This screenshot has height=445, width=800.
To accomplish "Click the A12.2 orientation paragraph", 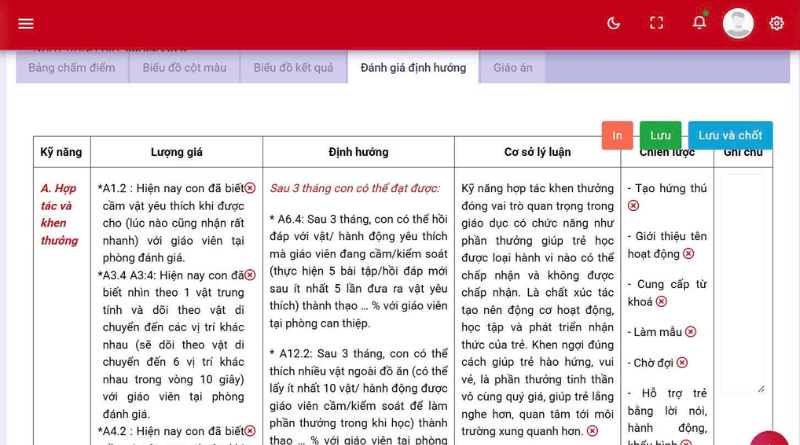I will (x=359, y=396).
